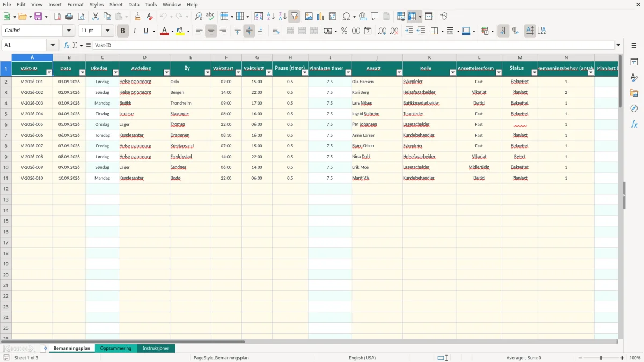Image resolution: width=644 pixels, height=362 pixels.
Task: Click the Open folder icon
Action: click(22, 17)
